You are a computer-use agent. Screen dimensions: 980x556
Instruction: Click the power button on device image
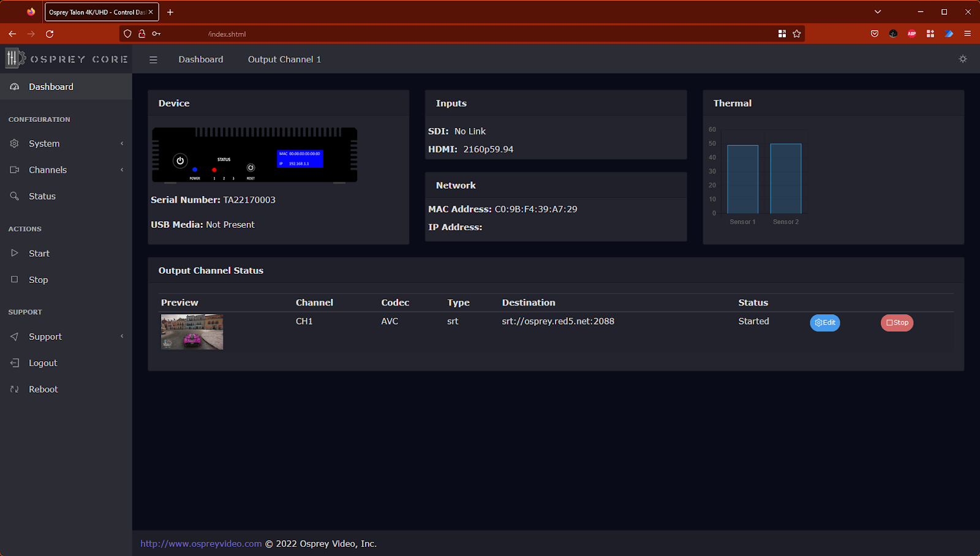(x=180, y=161)
